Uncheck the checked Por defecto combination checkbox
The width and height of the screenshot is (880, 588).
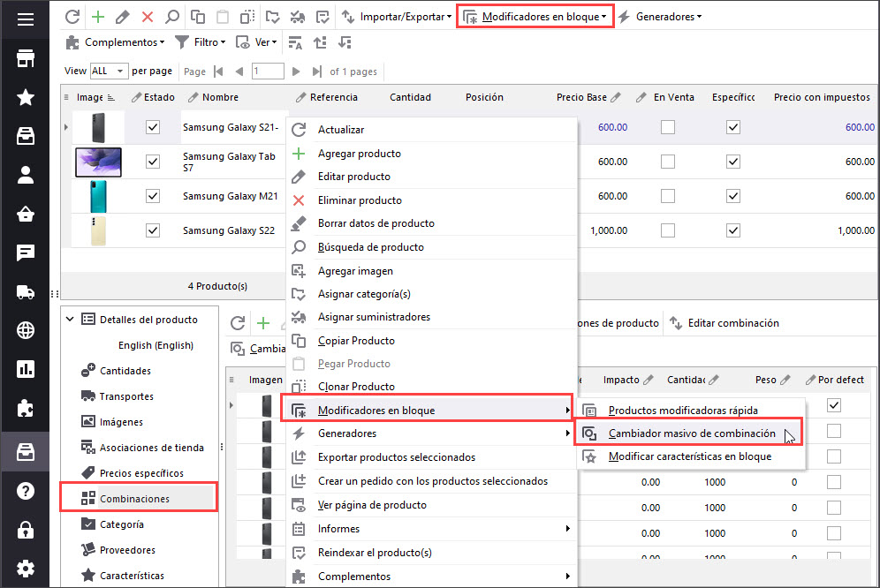[x=834, y=405]
